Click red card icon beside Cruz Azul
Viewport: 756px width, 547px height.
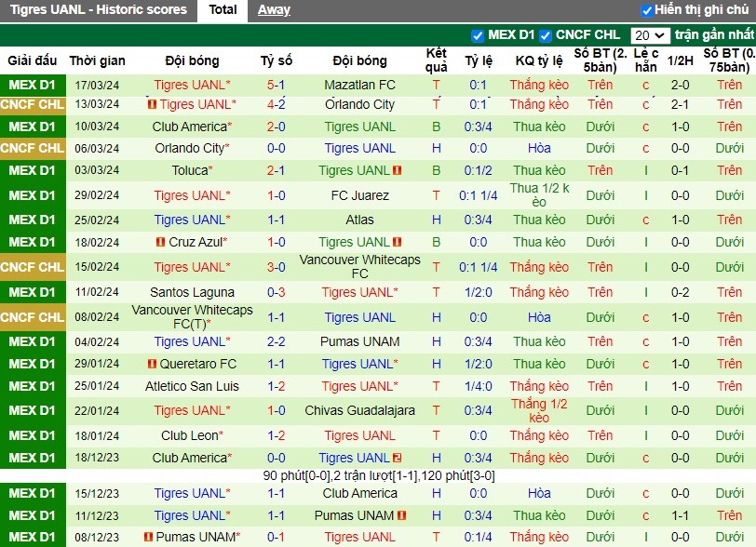pyautogui.click(x=160, y=242)
